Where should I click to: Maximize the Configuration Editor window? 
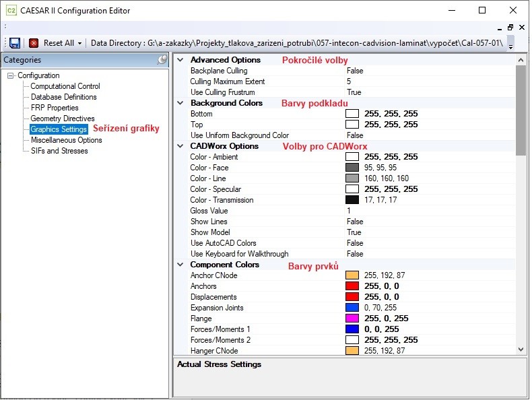coord(481,10)
